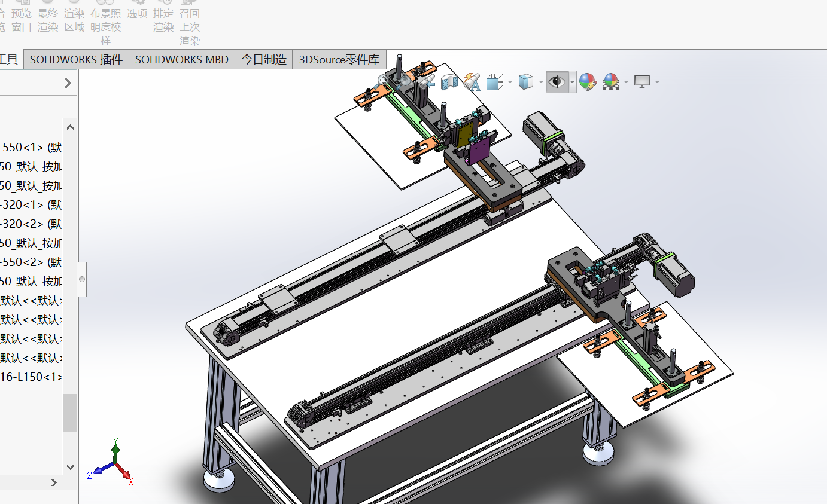This screenshot has width=827, height=504.
Task: Click the 召回上次渲染 ribbon button
Action: pyautogui.click(x=190, y=23)
